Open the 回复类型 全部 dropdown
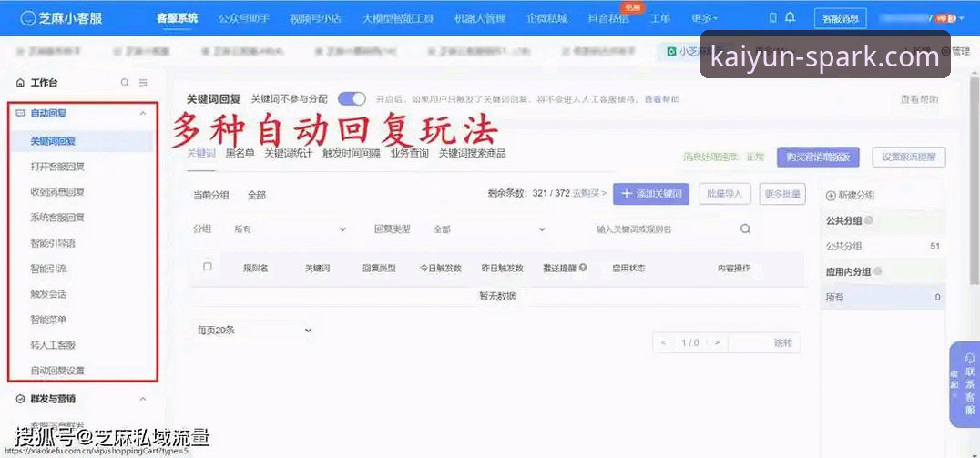The width and height of the screenshot is (980, 458). [x=489, y=229]
